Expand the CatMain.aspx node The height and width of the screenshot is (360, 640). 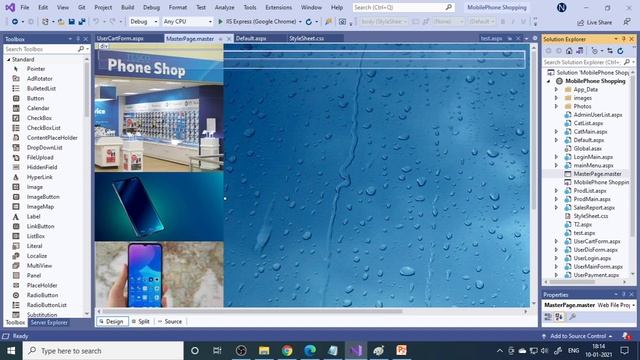click(x=556, y=132)
